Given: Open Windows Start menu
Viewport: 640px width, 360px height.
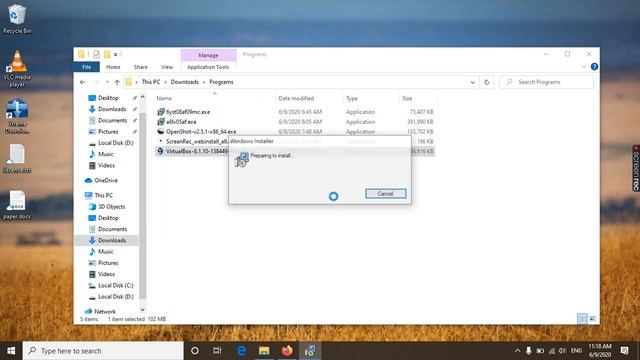Looking at the screenshot, I should pyautogui.click(x=11, y=351).
